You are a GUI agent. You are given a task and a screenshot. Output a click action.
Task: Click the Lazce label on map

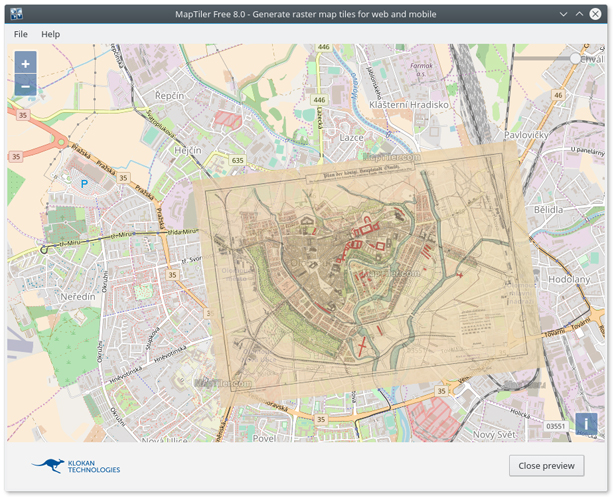pyautogui.click(x=351, y=138)
